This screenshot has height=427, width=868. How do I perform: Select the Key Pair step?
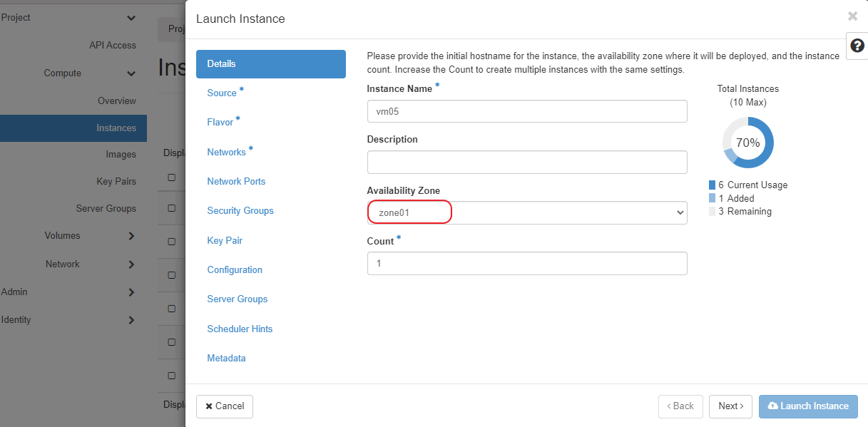click(x=225, y=241)
